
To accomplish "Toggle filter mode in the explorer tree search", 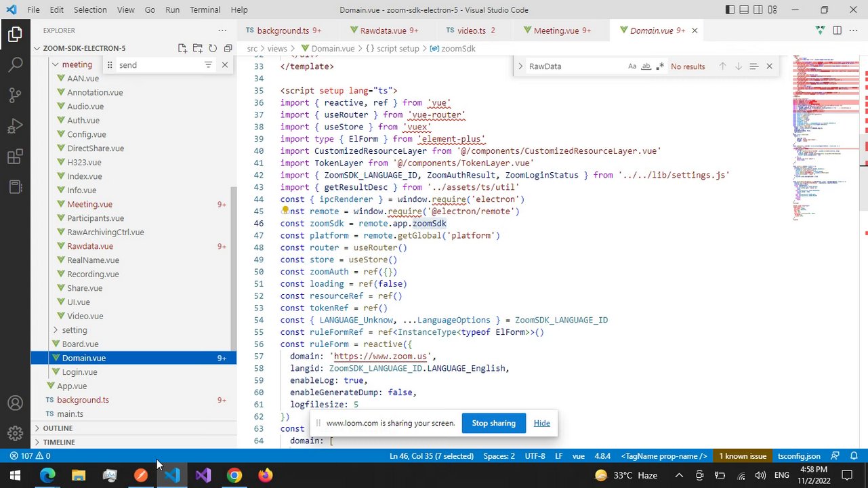I will (x=208, y=65).
